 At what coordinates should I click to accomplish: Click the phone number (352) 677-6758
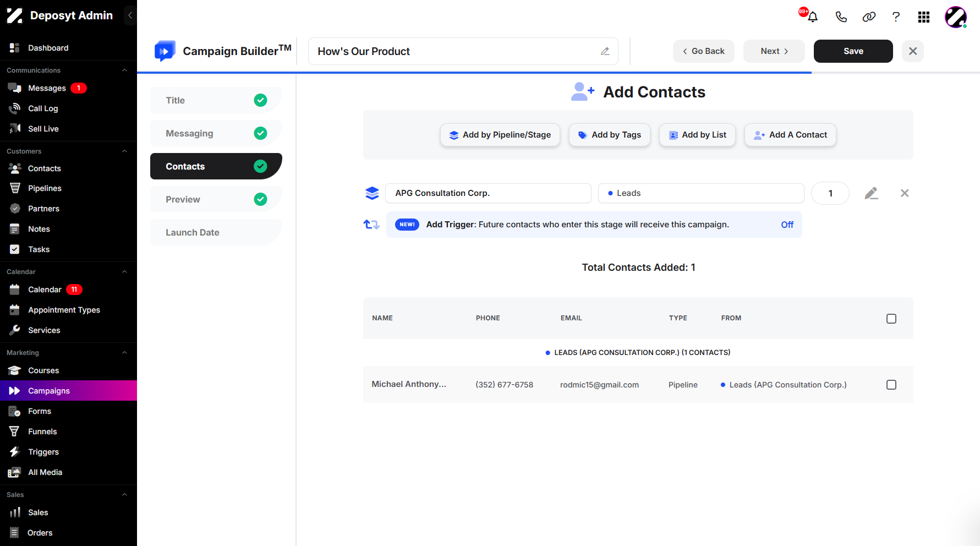click(x=504, y=385)
